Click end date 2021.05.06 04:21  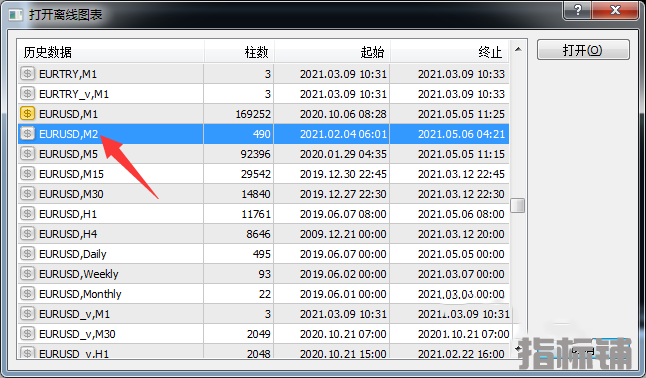click(461, 134)
